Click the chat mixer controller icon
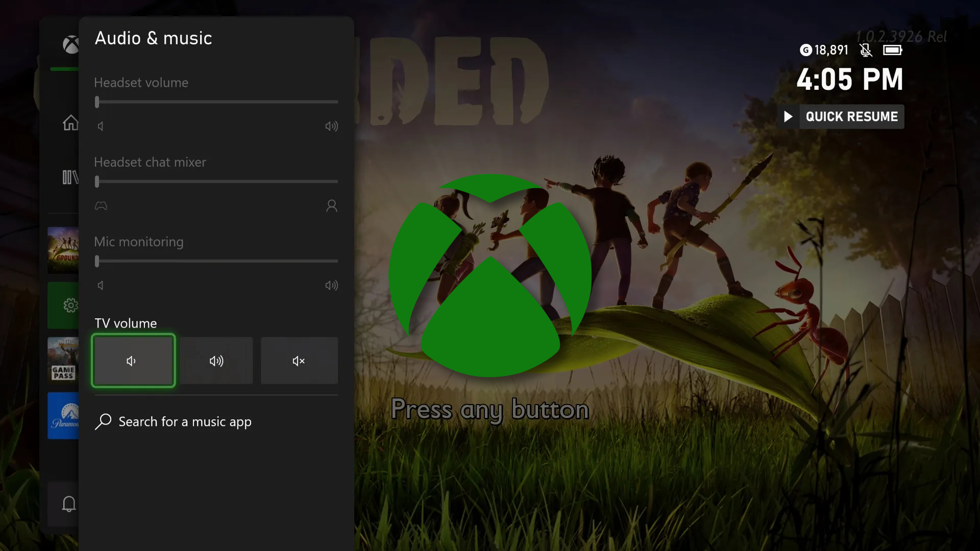Image resolution: width=980 pixels, height=551 pixels. pos(101,206)
